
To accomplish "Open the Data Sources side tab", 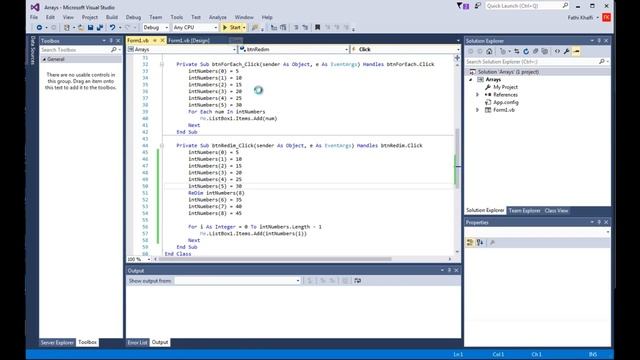I will point(33,50).
